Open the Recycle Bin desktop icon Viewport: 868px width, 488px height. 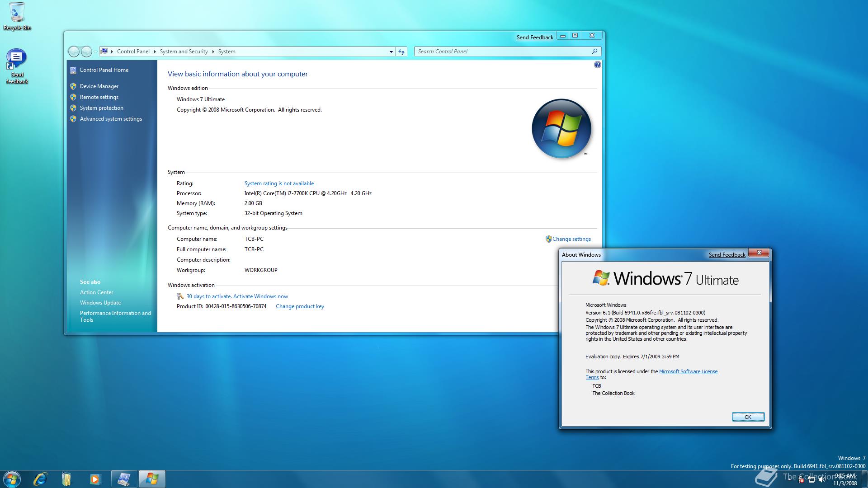coord(17,16)
